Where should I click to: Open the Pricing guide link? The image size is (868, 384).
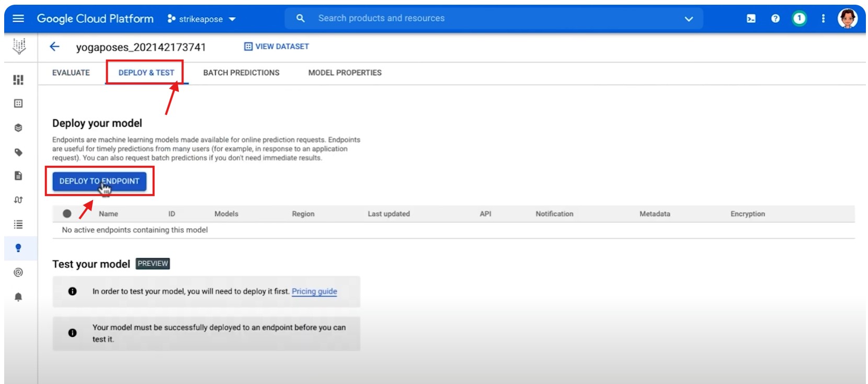coord(314,291)
